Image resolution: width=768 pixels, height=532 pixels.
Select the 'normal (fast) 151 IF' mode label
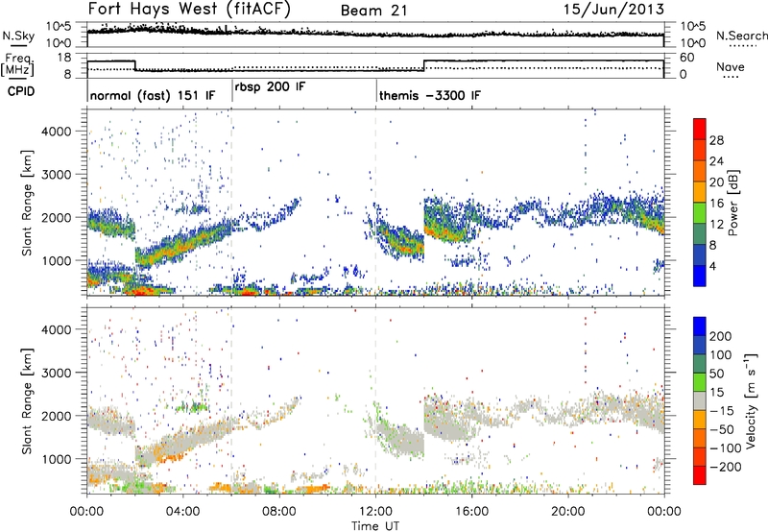(153, 95)
